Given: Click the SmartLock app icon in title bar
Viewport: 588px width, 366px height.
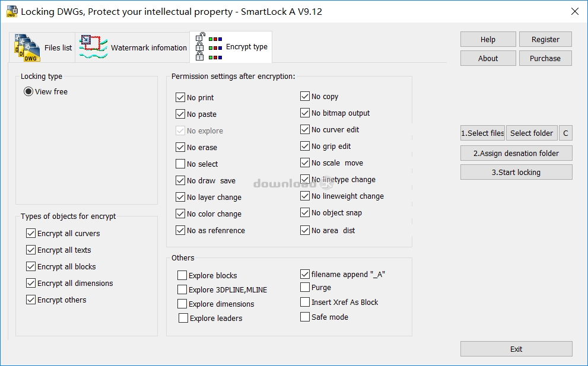Looking at the screenshot, I should pos(12,12).
